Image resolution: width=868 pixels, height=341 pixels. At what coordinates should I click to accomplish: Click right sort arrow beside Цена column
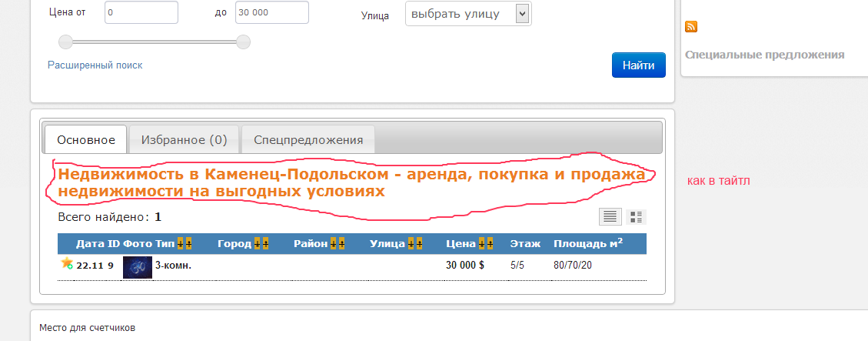point(490,243)
